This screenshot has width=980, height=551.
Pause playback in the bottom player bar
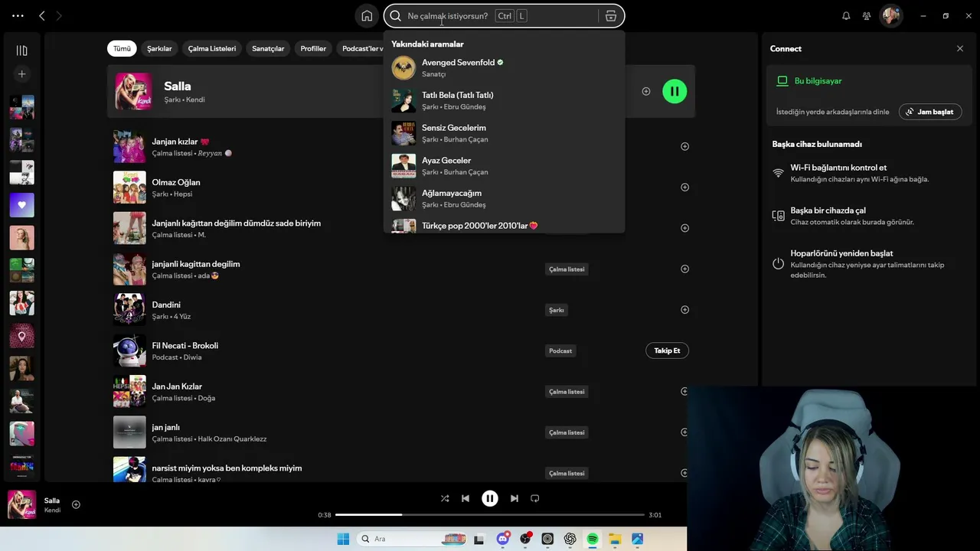(x=490, y=498)
